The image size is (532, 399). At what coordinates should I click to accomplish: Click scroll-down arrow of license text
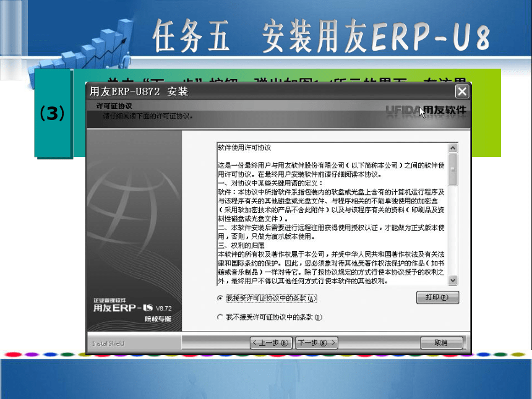(x=453, y=280)
